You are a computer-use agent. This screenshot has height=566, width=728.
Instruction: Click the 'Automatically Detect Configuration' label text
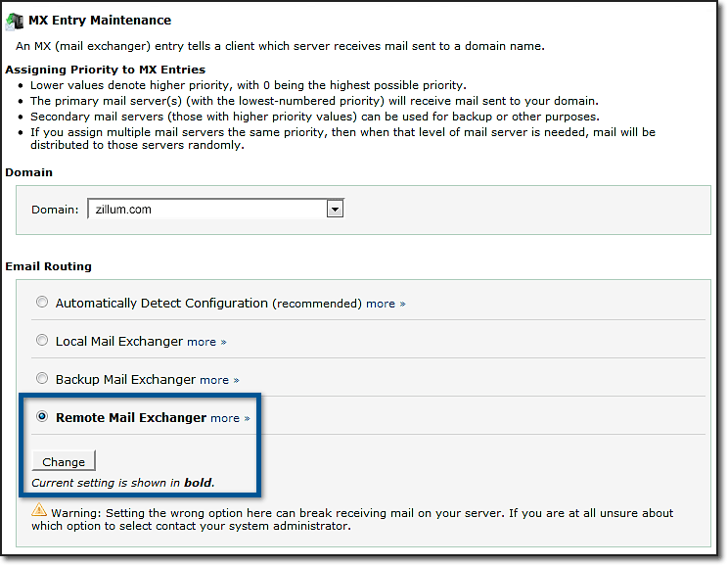click(161, 304)
